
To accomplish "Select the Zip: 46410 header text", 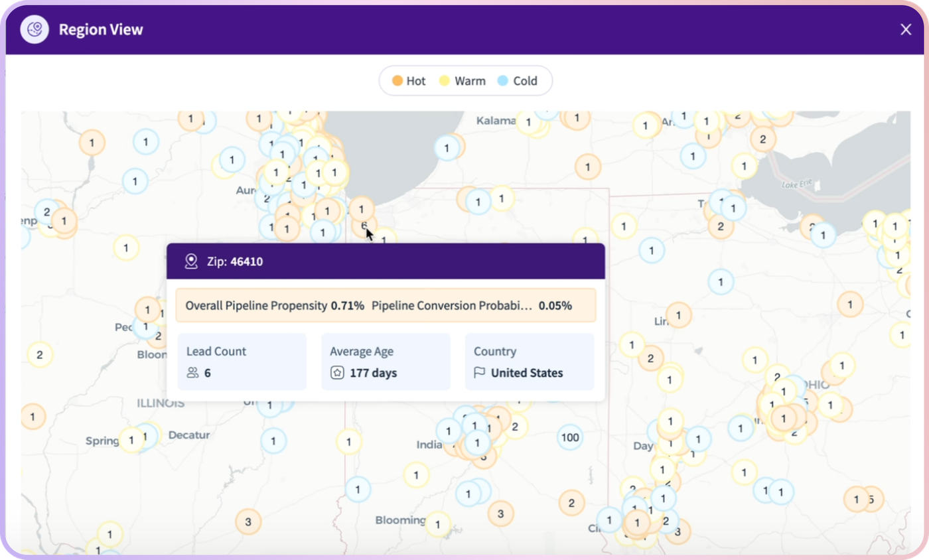I will (x=235, y=261).
